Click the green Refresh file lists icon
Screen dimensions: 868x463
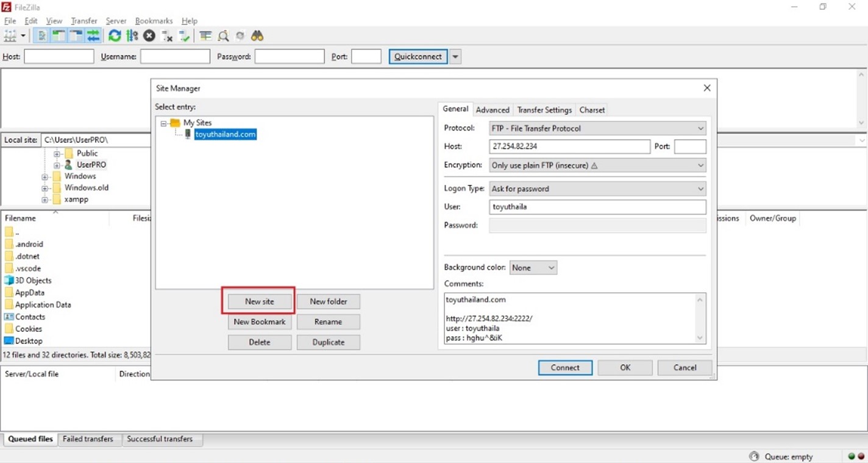[x=115, y=36]
